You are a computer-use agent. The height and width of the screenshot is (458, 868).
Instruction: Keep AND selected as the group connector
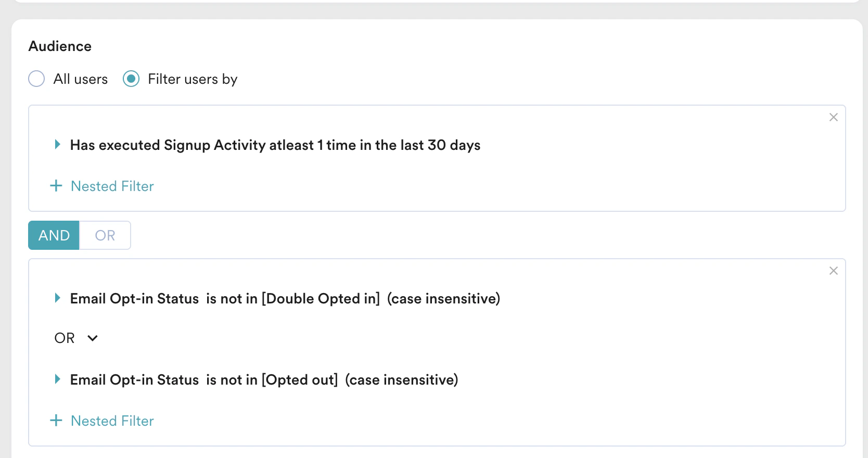point(54,235)
